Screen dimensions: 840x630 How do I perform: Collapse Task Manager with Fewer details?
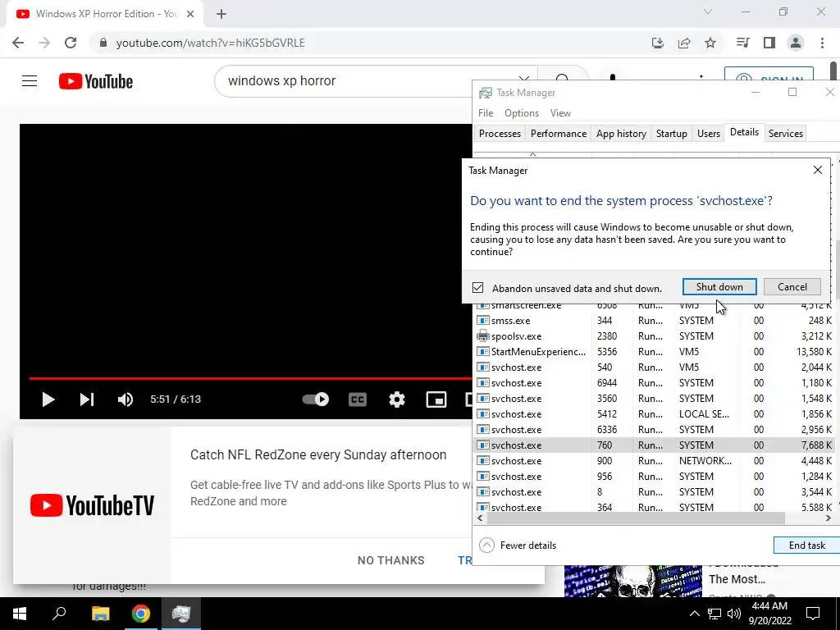tap(518, 546)
